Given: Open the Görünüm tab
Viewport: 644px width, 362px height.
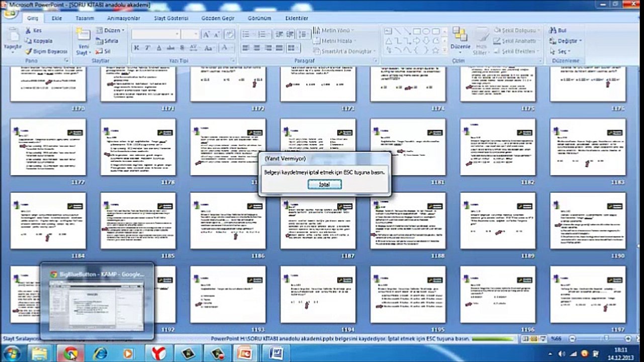Looking at the screenshot, I should coord(259,18).
